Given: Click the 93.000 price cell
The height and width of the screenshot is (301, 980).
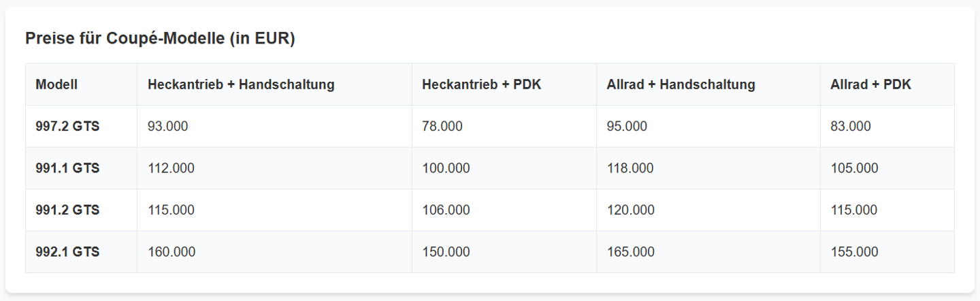Looking at the screenshot, I should point(274,127).
